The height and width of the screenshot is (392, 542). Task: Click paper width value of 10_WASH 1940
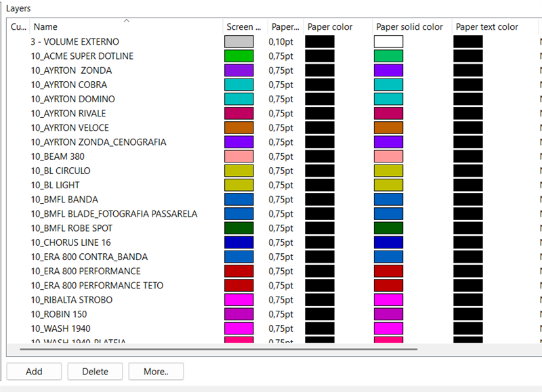281,328
